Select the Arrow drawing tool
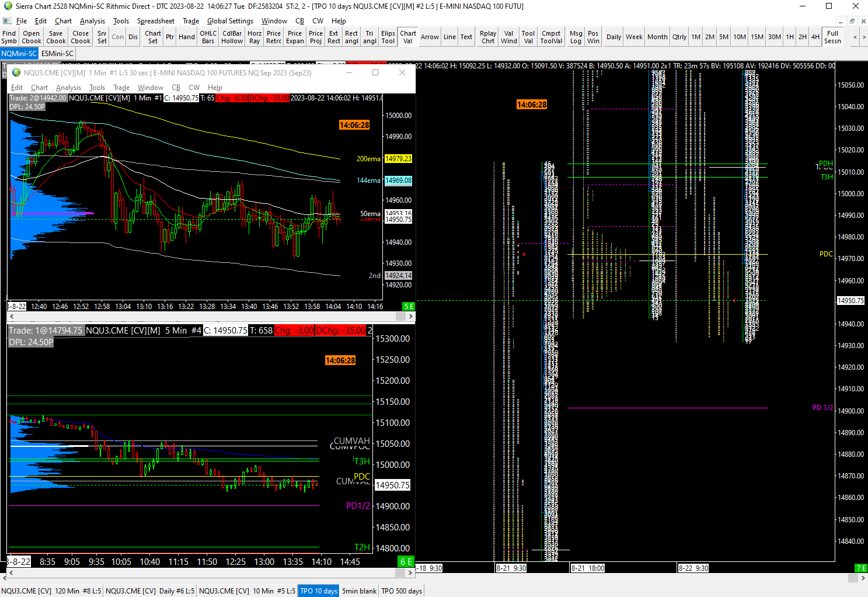 point(430,37)
